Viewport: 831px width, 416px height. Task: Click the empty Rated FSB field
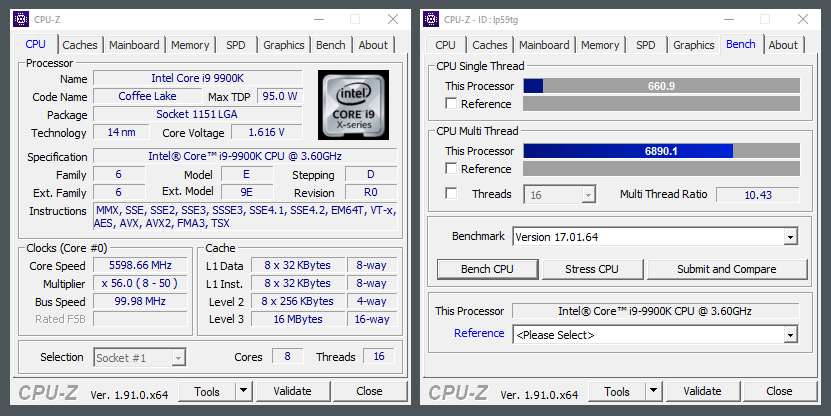point(140,319)
